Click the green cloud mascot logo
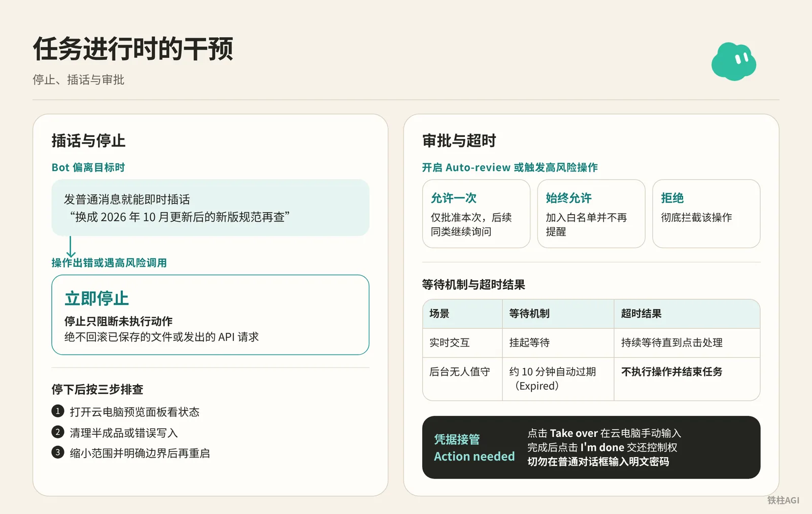The height and width of the screenshot is (514, 812). click(734, 61)
